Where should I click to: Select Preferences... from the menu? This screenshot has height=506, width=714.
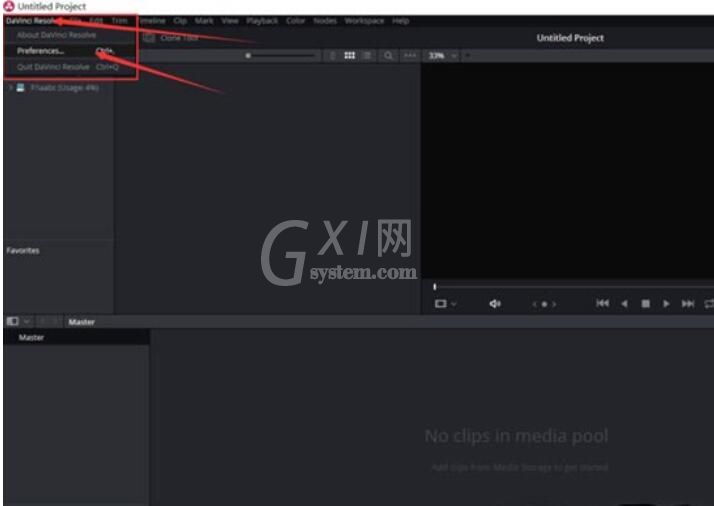pos(70,51)
